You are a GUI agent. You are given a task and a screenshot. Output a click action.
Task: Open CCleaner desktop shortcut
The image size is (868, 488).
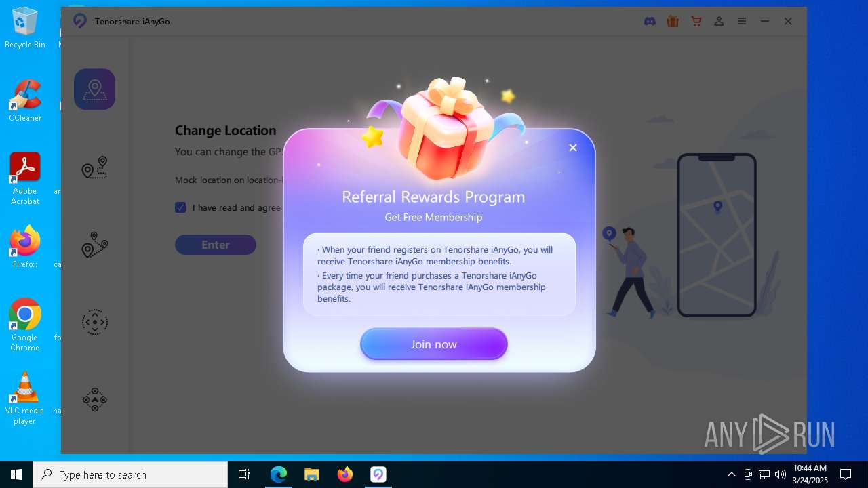pyautogui.click(x=25, y=102)
